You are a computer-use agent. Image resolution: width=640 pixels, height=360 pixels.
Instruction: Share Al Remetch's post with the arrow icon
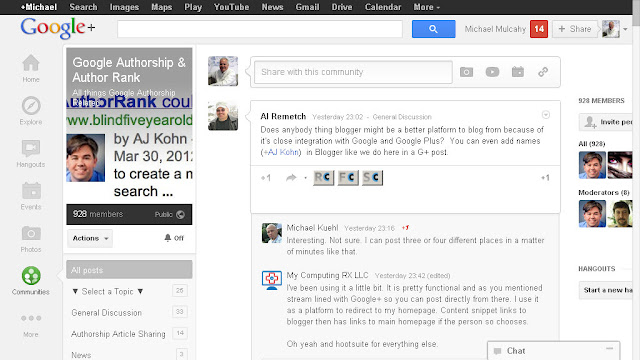[x=291, y=178]
